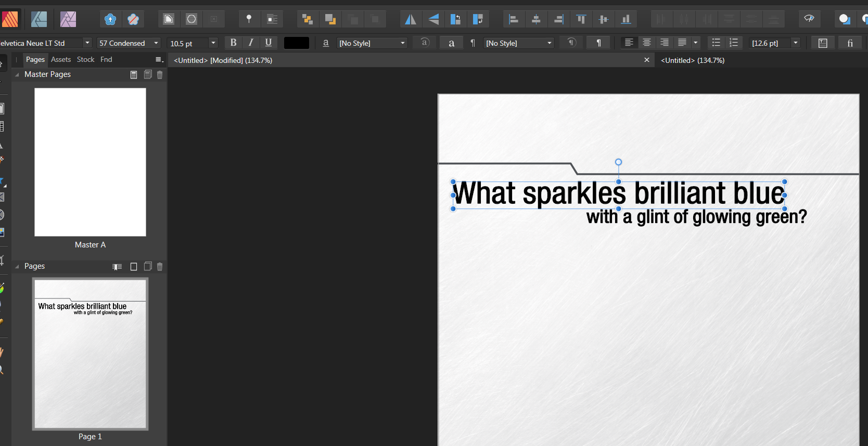Select the Master A thumbnail
Image resolution: width=868 pixels, height=446 pixels.
[x=90, y=162]
